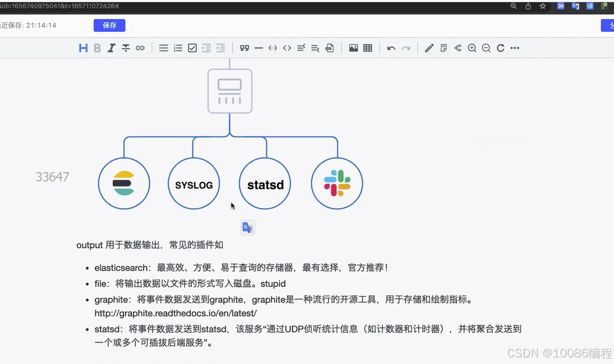Click the last-saved time 21:14:14 text

click(41, 25)
